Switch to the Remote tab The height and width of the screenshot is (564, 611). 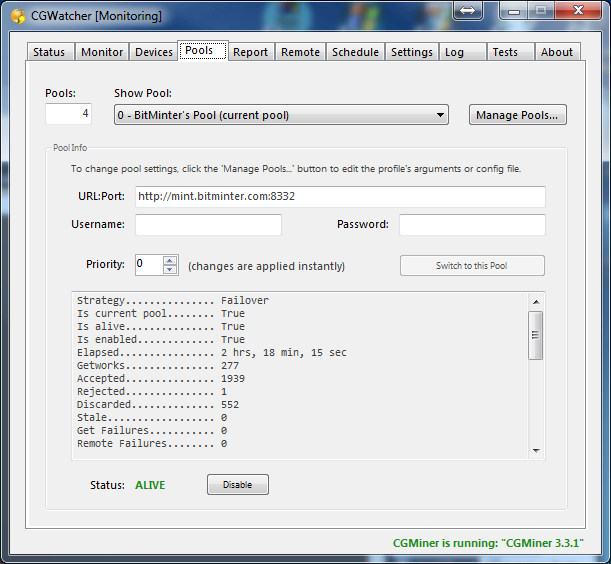pyautogui.click(x=300, y=52)
